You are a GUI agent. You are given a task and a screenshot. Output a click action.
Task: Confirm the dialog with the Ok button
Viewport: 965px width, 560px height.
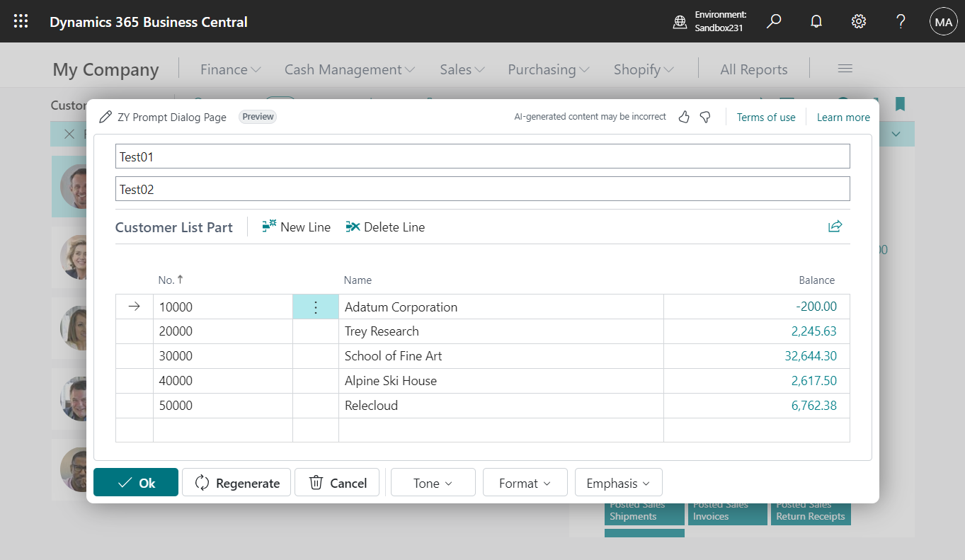tap(135, 482)
